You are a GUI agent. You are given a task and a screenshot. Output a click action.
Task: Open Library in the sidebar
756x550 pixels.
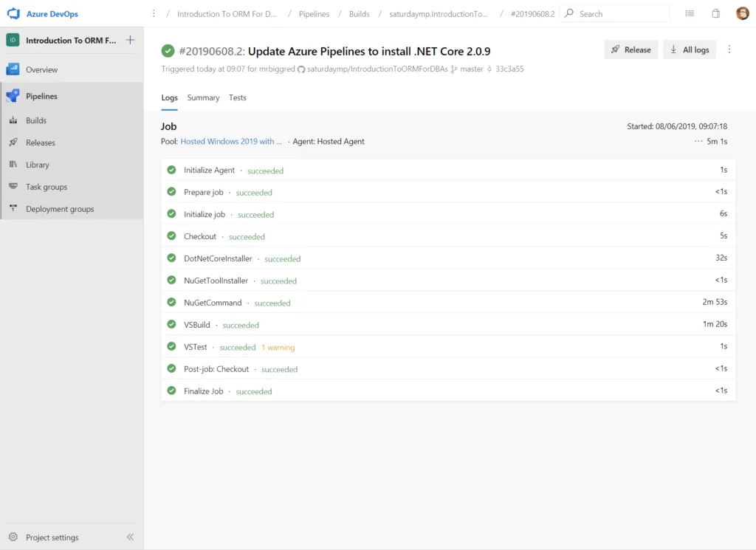tap(72, 165)
